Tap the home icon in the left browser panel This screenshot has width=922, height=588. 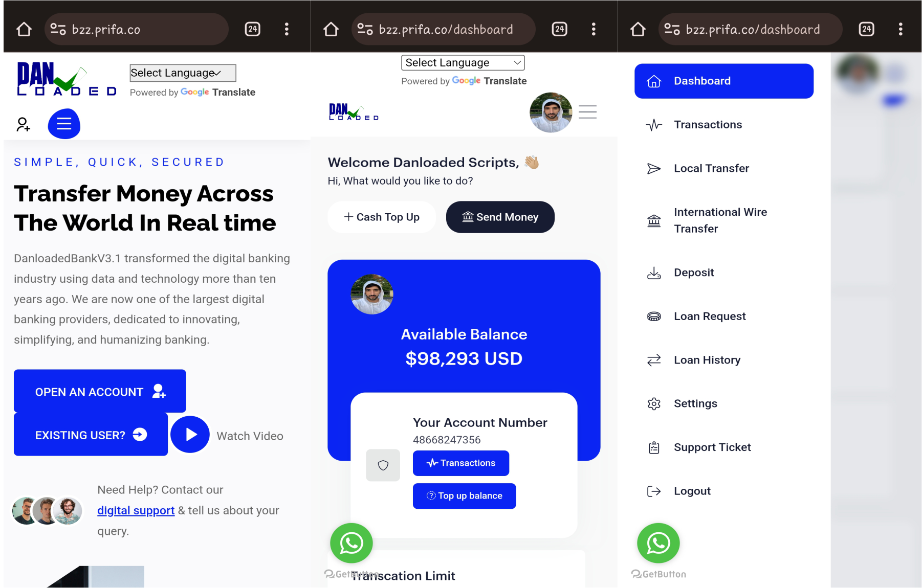pyautogui.click(x=24, y=29)
